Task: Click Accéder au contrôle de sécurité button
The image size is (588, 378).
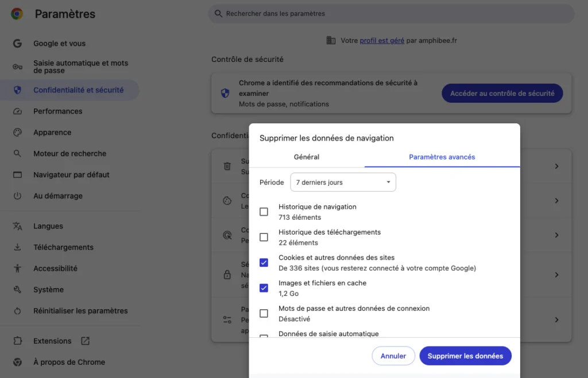Action: click(502, 93)
